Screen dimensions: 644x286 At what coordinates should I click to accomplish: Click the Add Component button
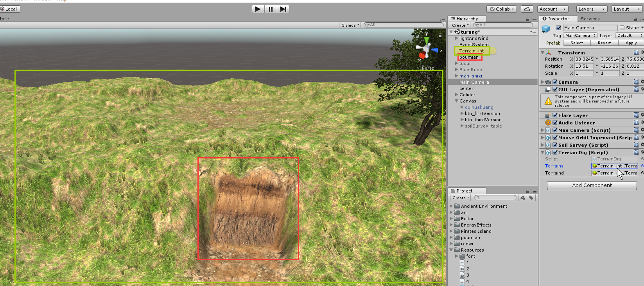point(592,185)
